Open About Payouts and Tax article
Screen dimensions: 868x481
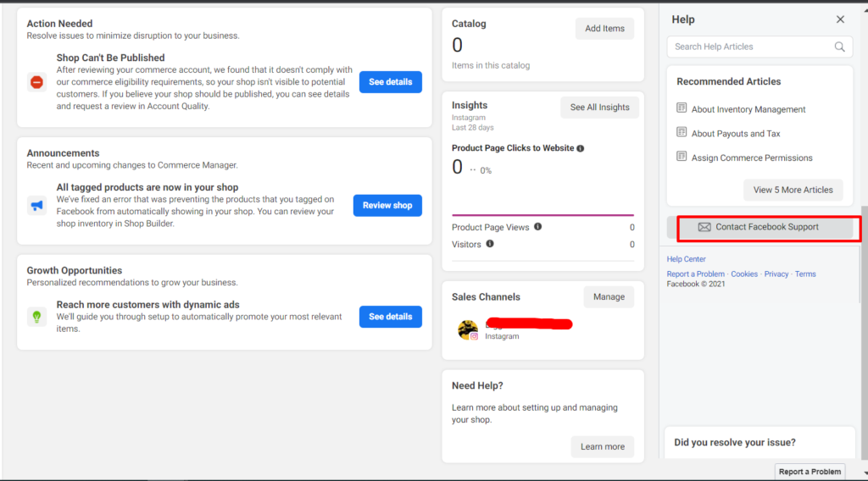point(736,134)
